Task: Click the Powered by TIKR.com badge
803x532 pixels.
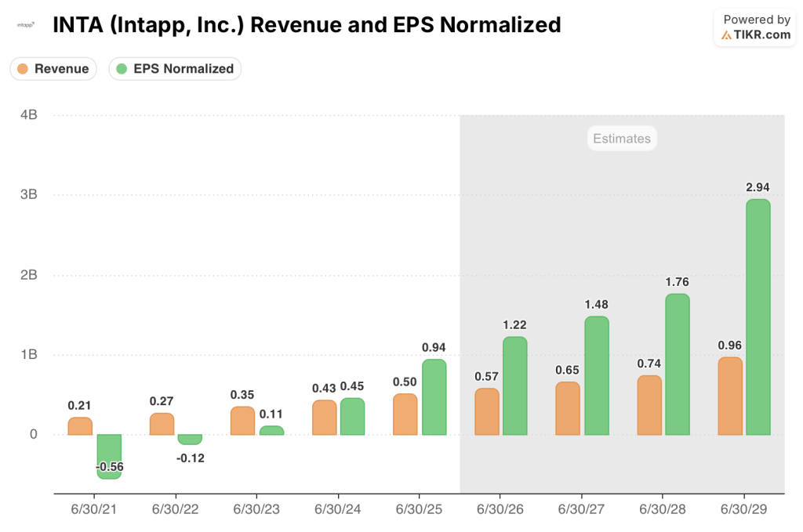Action: (x=754, y=27)
